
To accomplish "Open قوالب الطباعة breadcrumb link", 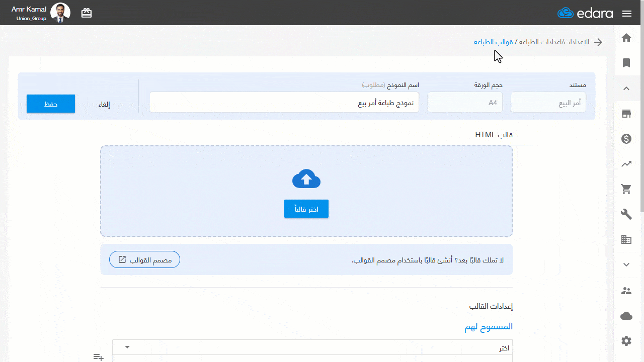I will (493, 42).
